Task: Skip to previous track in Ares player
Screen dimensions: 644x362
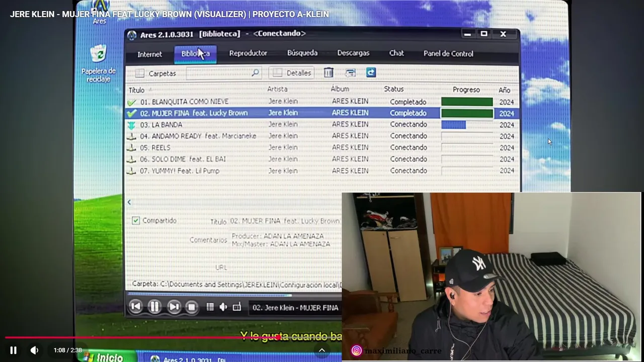Action: click(135, 306)
